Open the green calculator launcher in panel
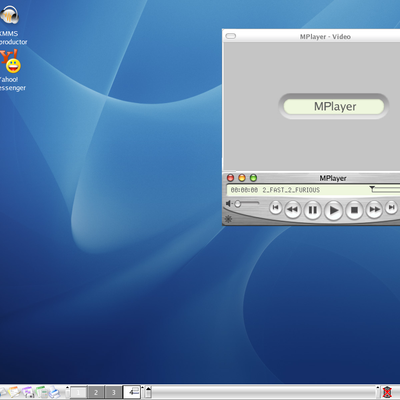Image resolution: width=400 pixels, height=400 pixels. (41, 392)
